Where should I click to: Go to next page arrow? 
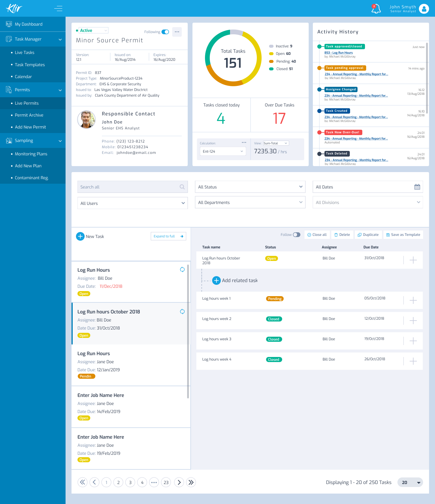click(179, 482)
